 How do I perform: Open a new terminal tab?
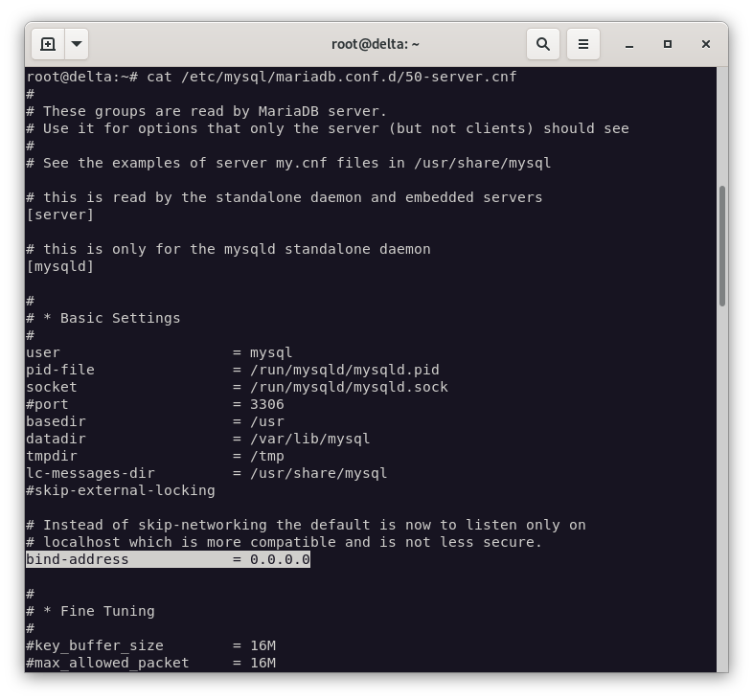47,44
